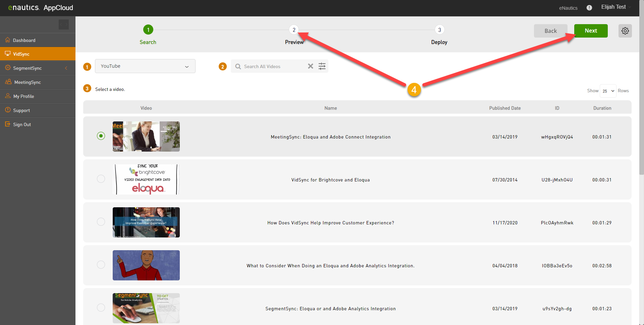Click the alert exclamation icon in header
Screen dimensions: 644x325
point(589,8)
